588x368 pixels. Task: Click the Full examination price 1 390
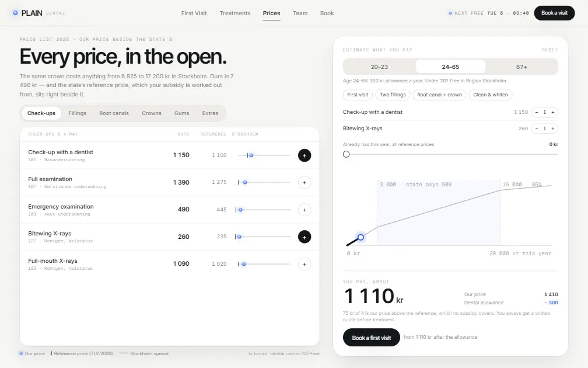coord(181,182)
